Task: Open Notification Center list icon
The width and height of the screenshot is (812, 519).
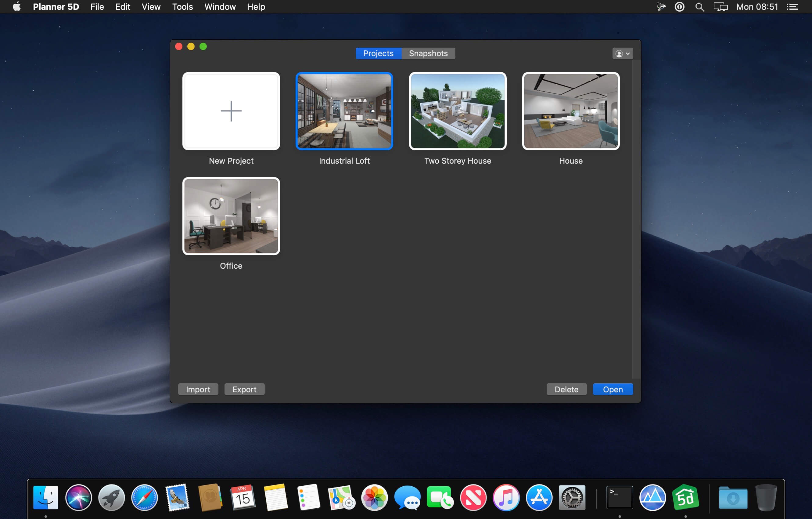Action: [x=792, y=7]
